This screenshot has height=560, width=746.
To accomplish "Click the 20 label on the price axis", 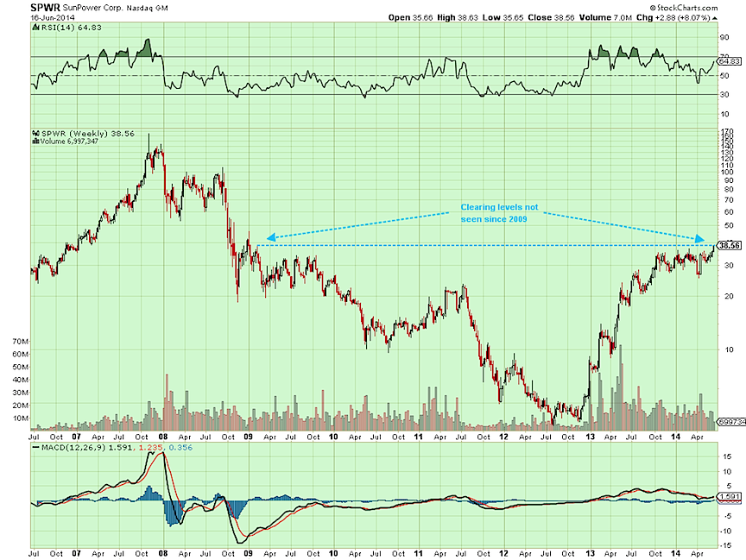I will 729,296.
